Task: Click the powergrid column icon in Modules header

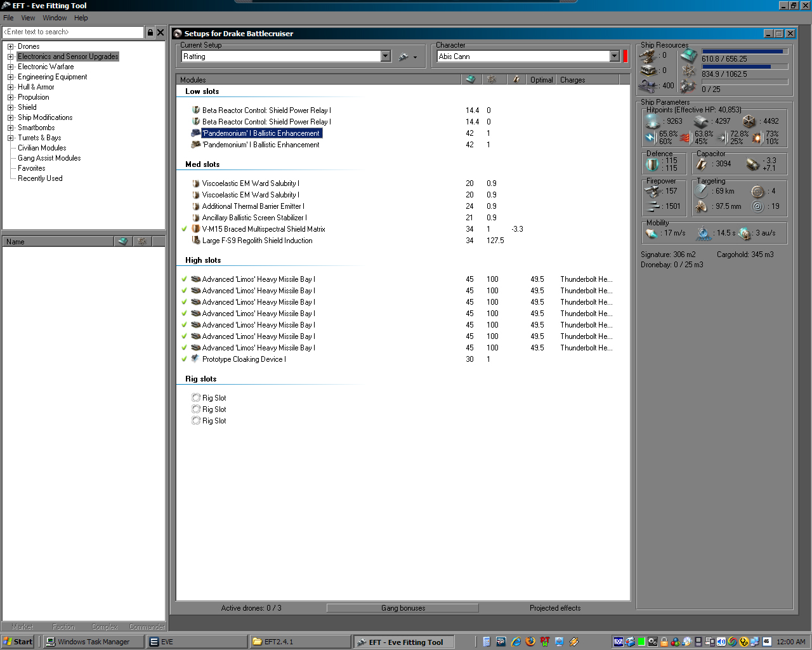Action: click(492, 79)
